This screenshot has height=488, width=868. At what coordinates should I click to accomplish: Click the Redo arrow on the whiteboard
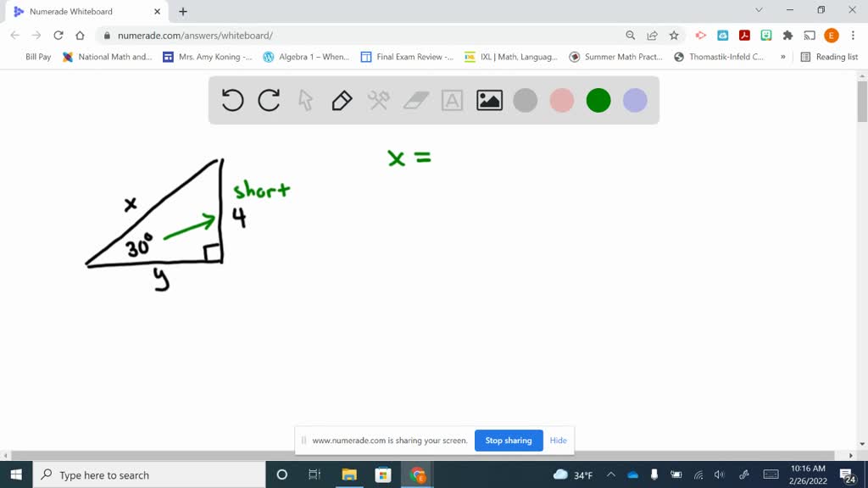pyautogui.click(x=268, y=100)
